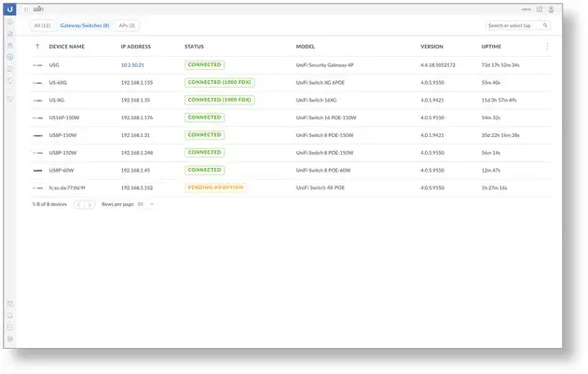Select the fc:ec:da:77:0d:9f device name
Viewport: 588px width, 374px height.
[67, 187]
